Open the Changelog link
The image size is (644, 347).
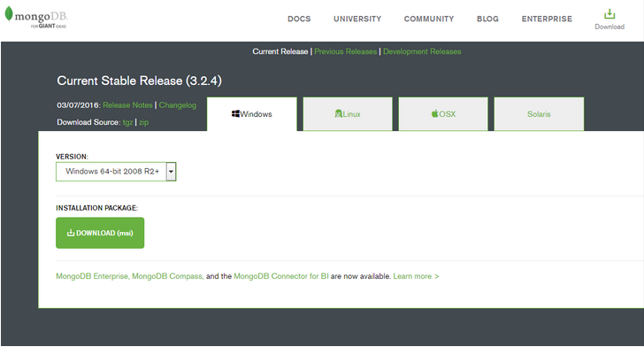pos(178,105)
